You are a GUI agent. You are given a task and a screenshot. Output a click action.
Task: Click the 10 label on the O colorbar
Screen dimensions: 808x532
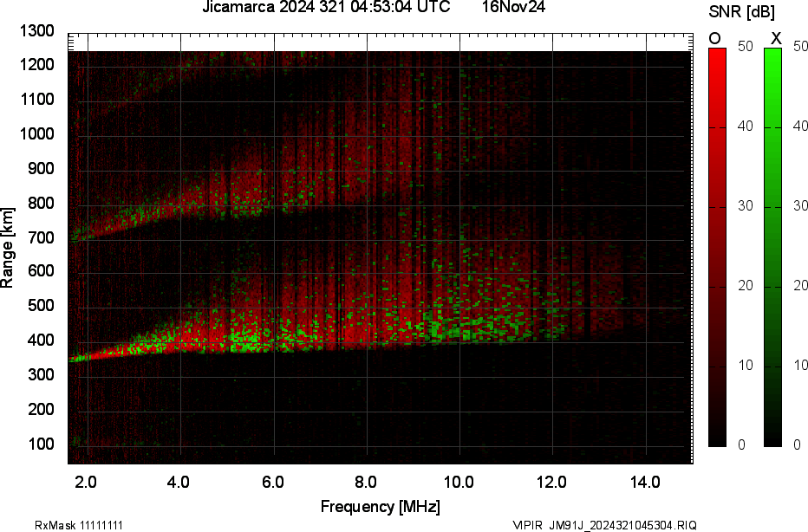(x=746, y=366)
